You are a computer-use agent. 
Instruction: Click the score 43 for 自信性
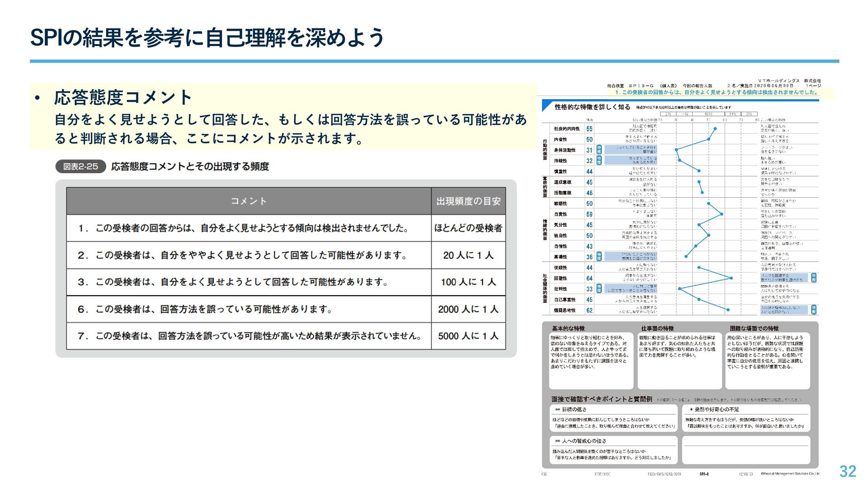tap(590, 246)
